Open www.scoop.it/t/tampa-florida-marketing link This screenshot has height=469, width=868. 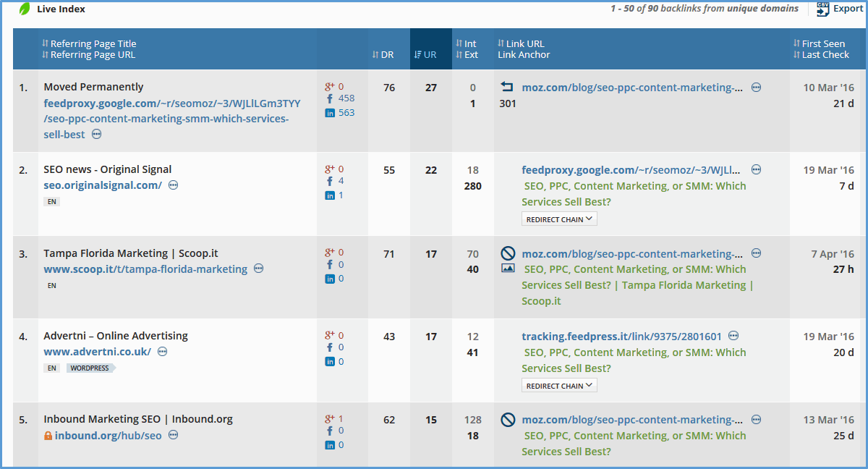point(145,269)
